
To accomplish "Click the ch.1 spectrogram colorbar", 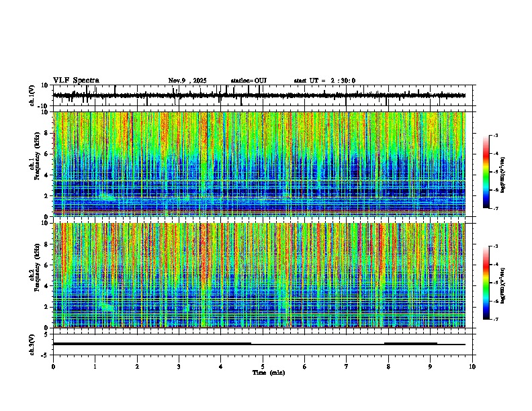I will coord(486,172).
